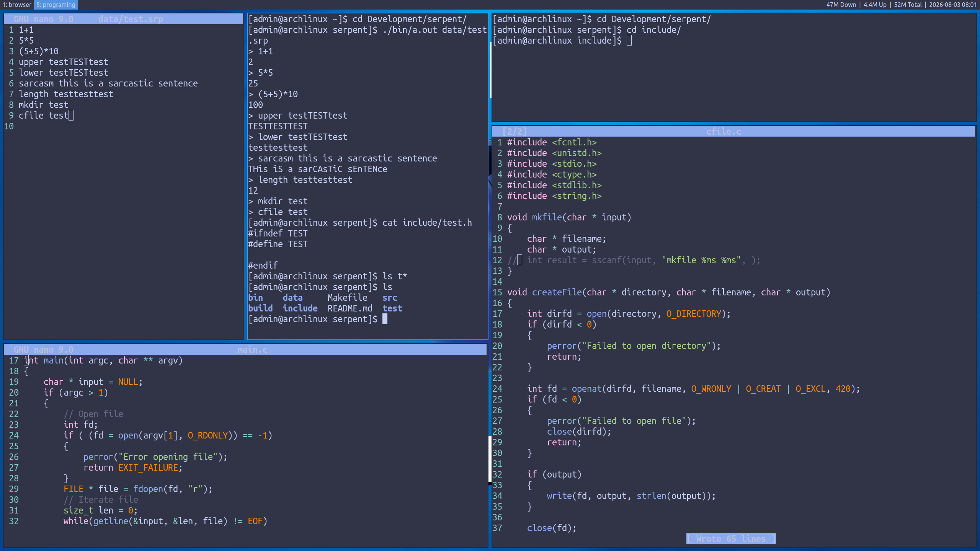This screenshot has height=551, width=980.
Task: Click the '52M Total' status entry
Action: pos(908,5)
